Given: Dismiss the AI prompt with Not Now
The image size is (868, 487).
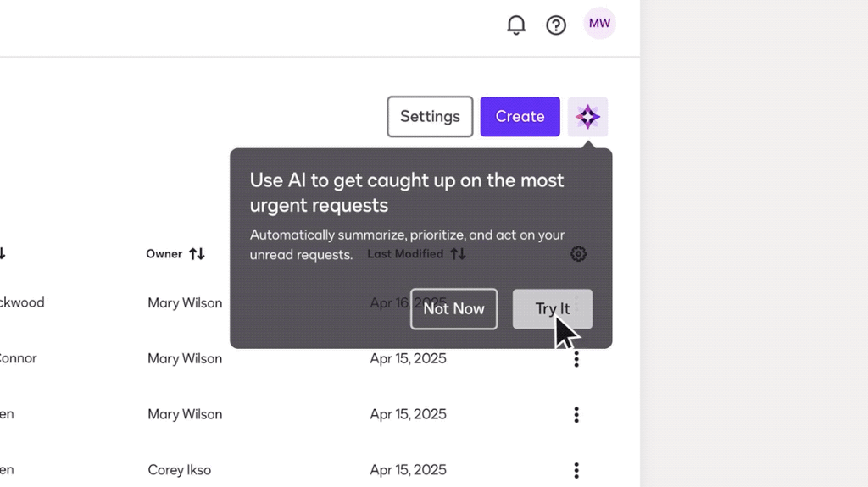Looking at the screenshot, I should pos(453,309).
